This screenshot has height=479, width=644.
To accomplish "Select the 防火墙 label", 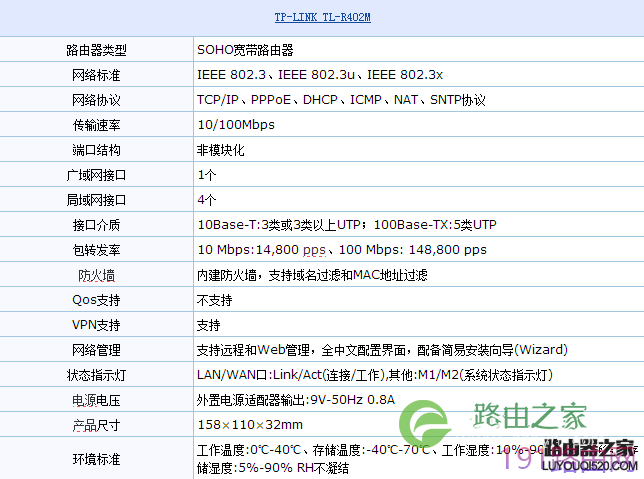I will [96, 276].
